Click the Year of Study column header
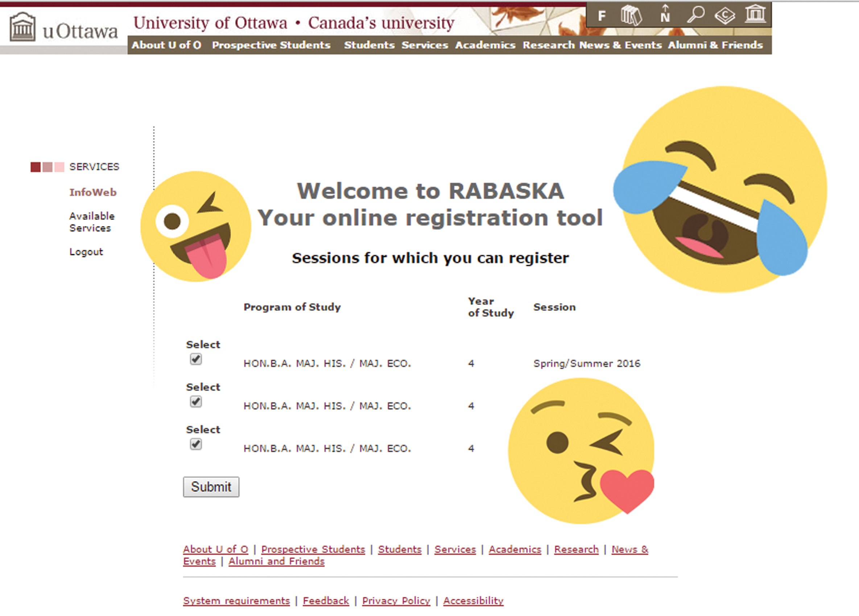Viewport: 859px width, 616px height. pos(491,307)
